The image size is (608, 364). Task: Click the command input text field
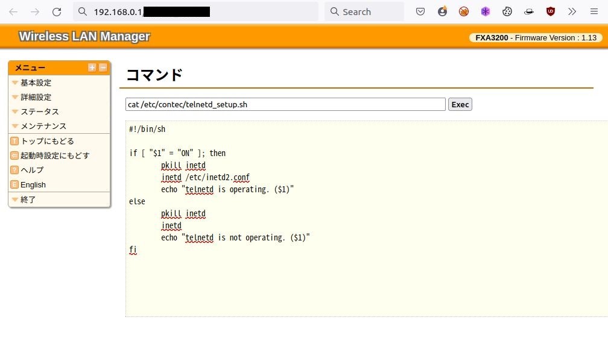pyautogui.click(x=285, y=104)
